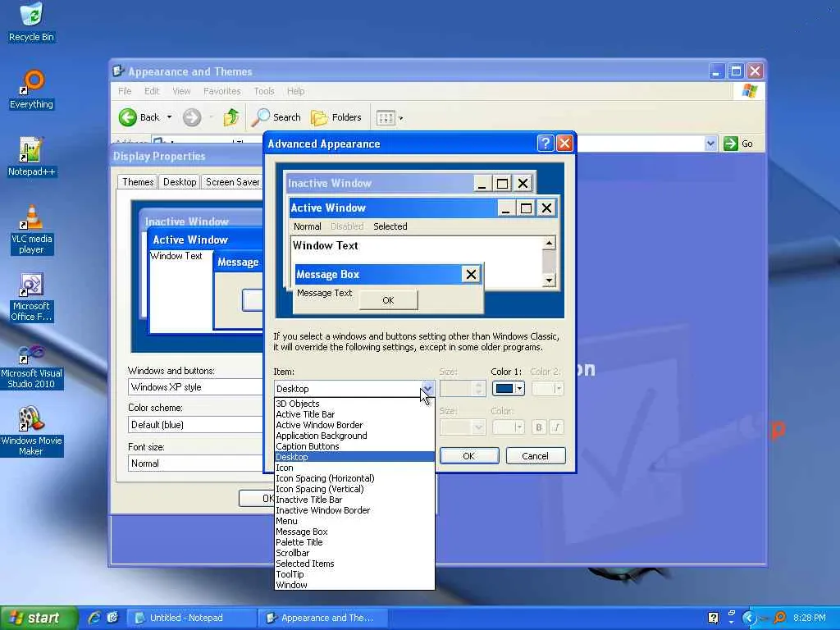The height and width of the screenshot is (630, 840).
Task: Open the Item dropdown arrow
Action: 427,388
